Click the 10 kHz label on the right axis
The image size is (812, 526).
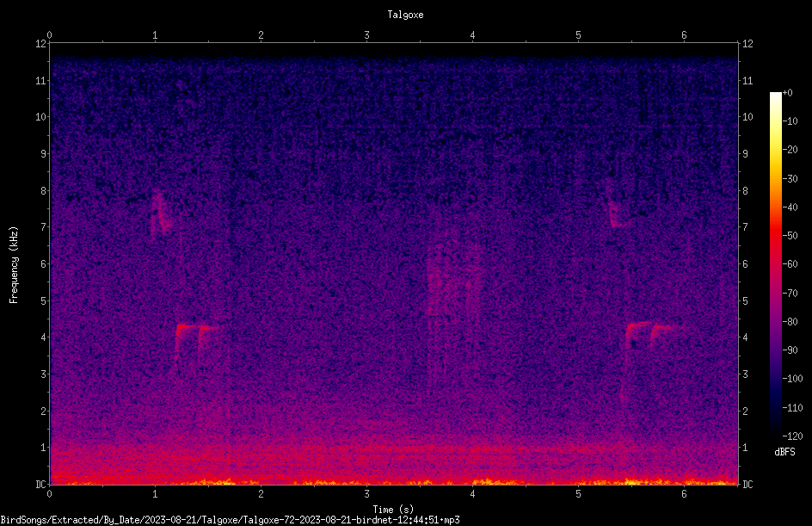[x=747, y=116]
